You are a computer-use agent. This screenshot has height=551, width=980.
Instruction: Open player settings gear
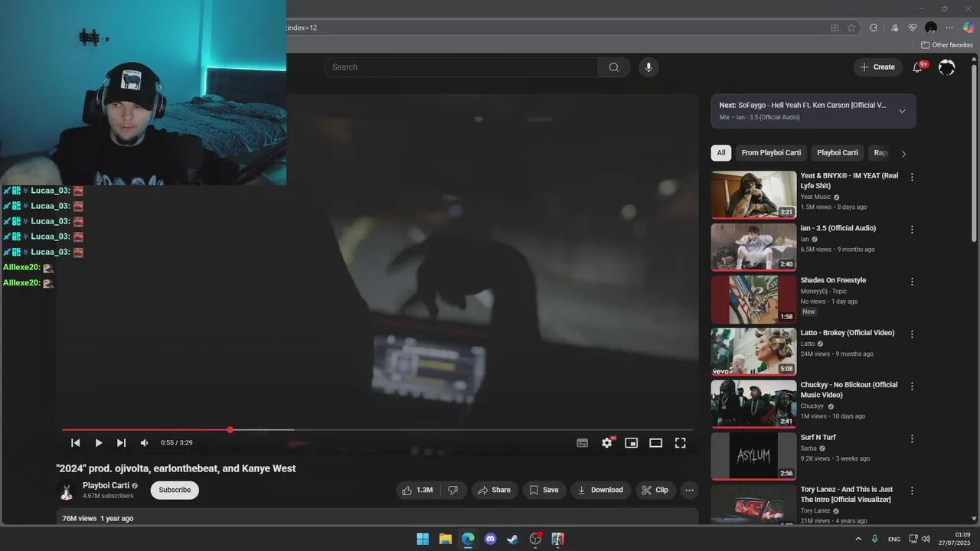tap(607, 443)
